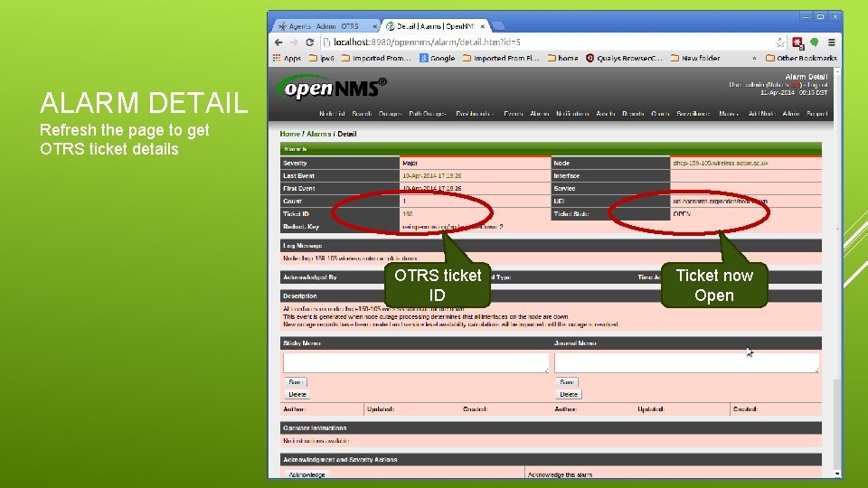Open Add Node in the navigation bar
The image size is (868, 488).
click(761, 114)
